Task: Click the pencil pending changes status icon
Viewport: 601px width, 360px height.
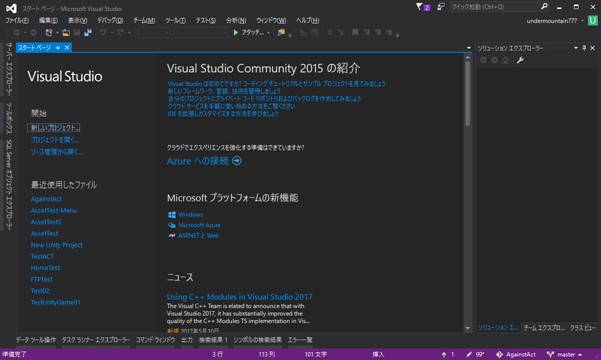Action: coord(469,355)
